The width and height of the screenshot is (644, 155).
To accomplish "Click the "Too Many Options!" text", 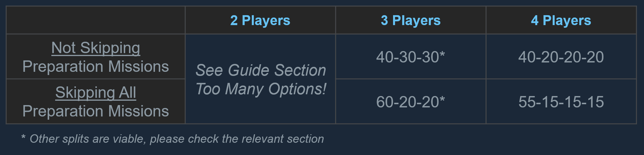I will (x=261, y=89).
